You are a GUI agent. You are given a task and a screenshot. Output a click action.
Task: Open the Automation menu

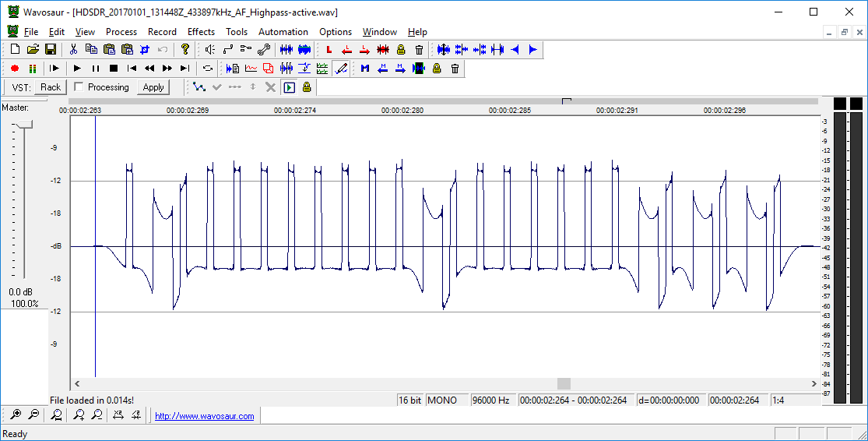coord(283,32)
